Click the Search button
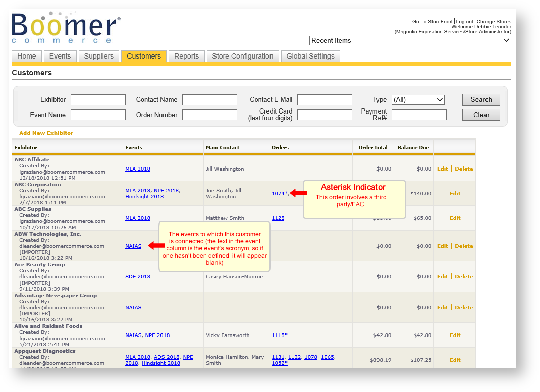This screenshot has width=540, height=392. click(480, 99)
